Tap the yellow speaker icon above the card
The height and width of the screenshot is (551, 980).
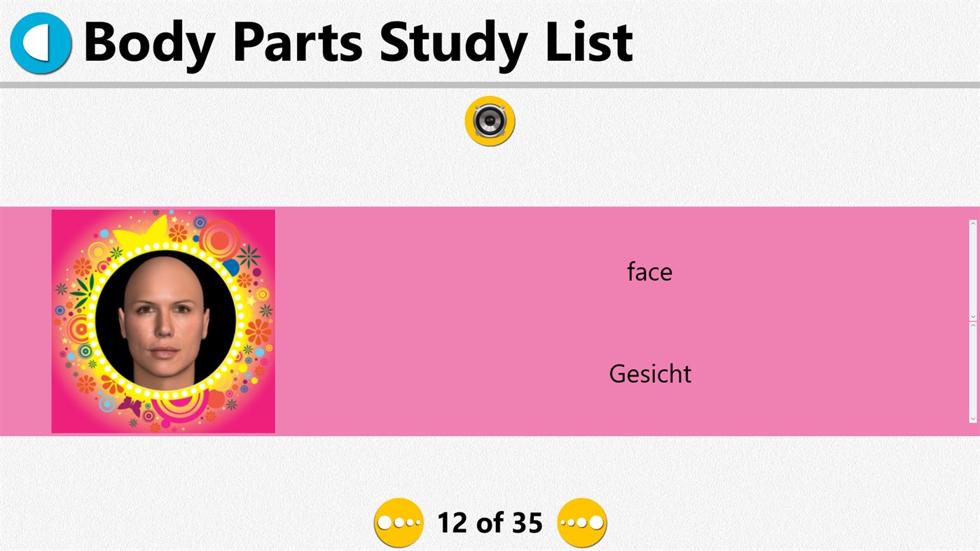pos(490,120)
